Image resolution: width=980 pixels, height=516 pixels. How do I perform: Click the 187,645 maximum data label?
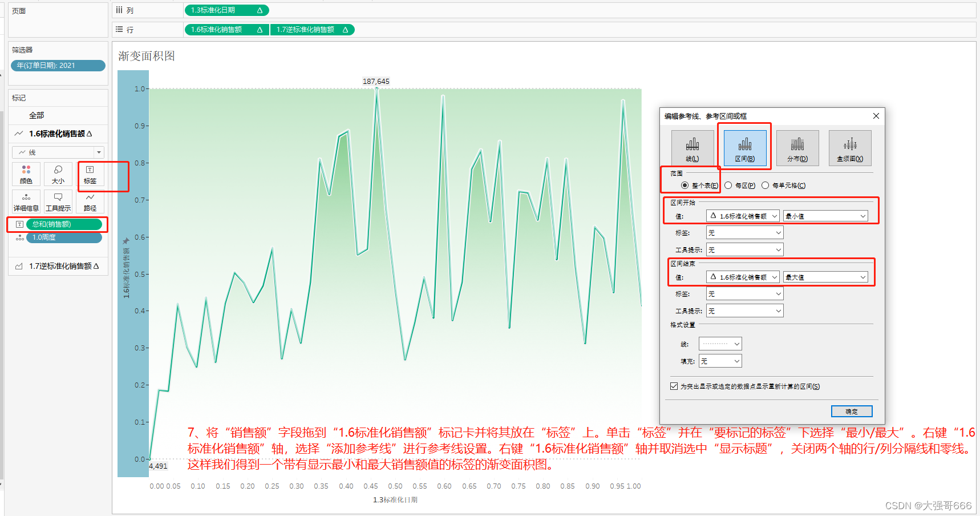click(376, 82)
